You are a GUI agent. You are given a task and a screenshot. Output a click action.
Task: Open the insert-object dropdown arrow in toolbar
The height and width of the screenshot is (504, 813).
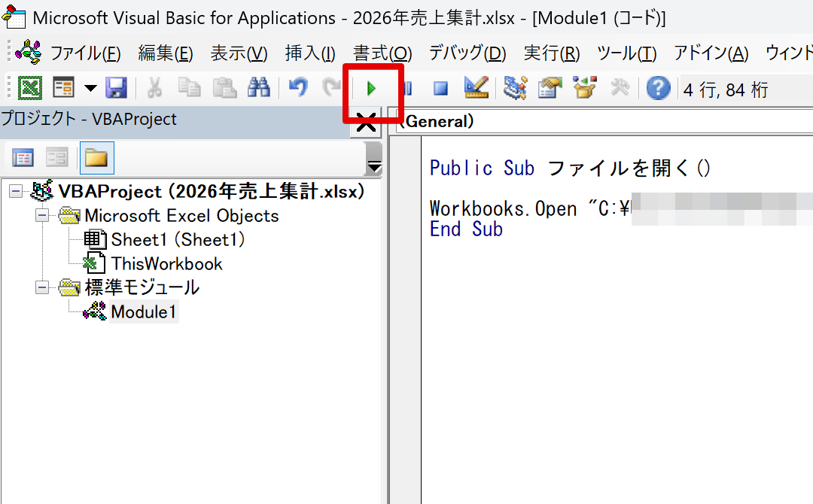(90, 89)
